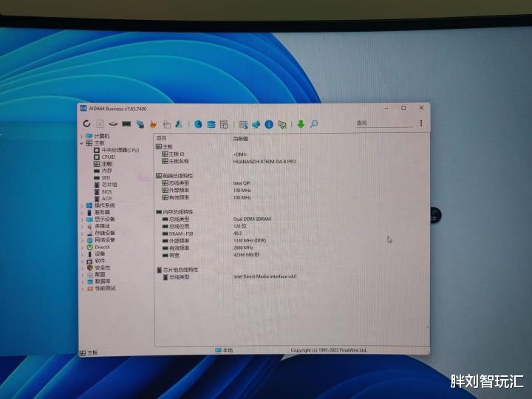Expand the 计算机 tree node
Viewport: 532px width, 399px height.
81,136
